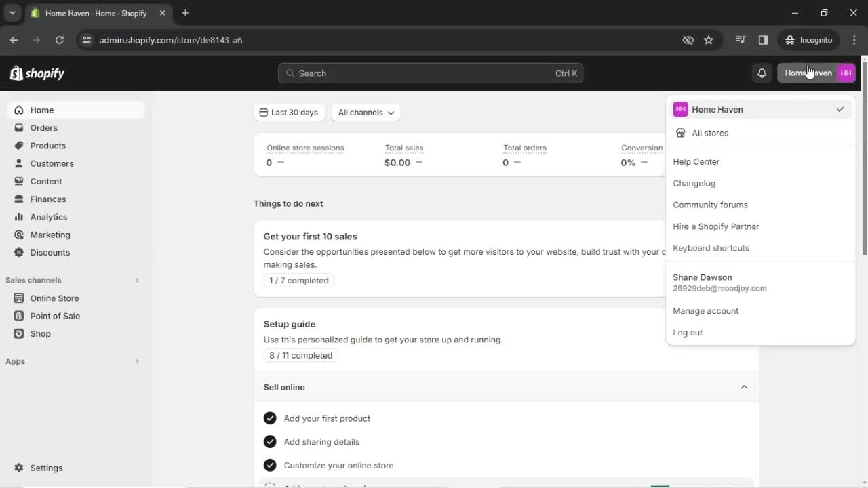Click the Shopify search box
The height and width of the screenshot is (488, 868).
[x=431, y=73]
